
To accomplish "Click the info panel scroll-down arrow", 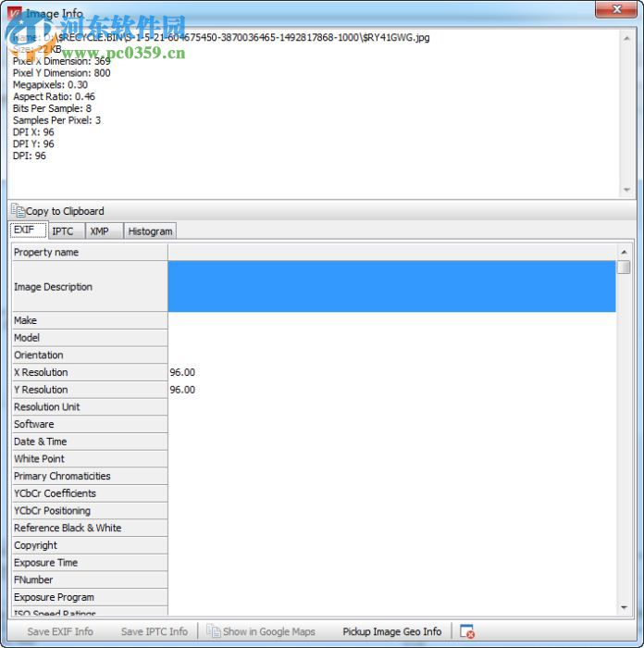I will point(626,190).
